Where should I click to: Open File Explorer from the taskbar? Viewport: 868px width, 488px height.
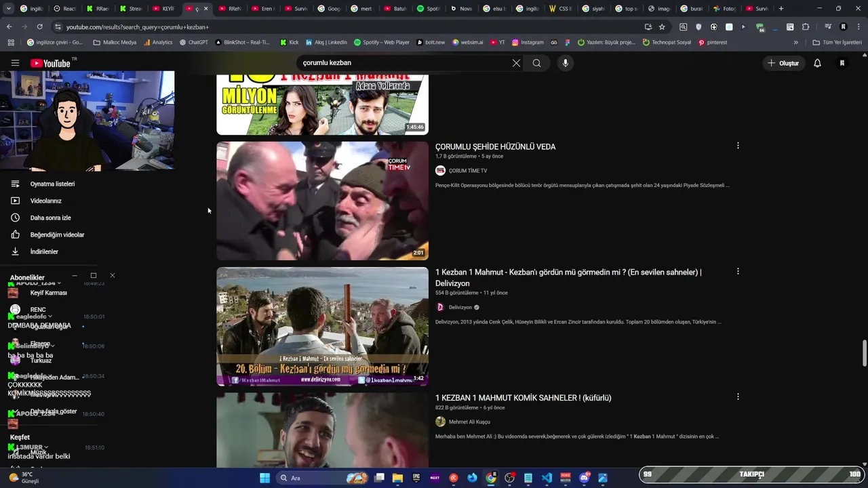coord(397,478)
